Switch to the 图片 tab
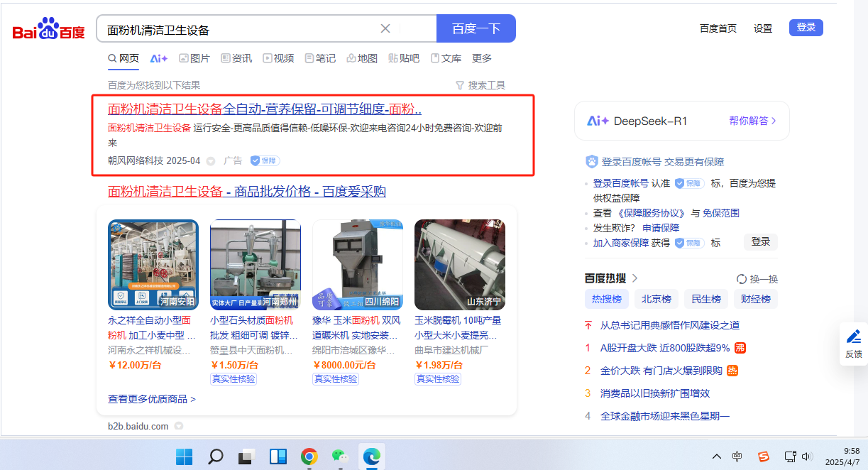The height and width of the screenshot is (470, 868). [194, 58]
